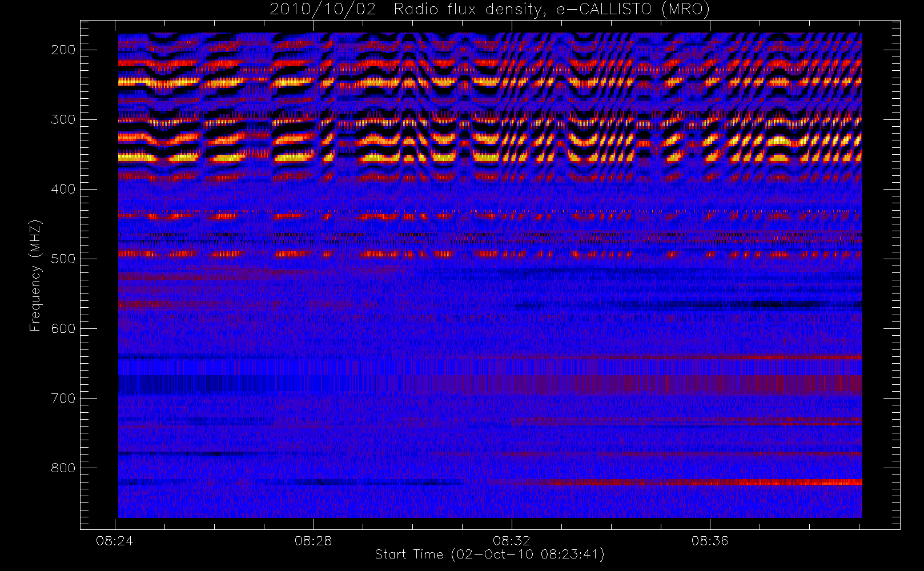Click the 'Frequency (MHZ)' axis label

coord(35,275)
